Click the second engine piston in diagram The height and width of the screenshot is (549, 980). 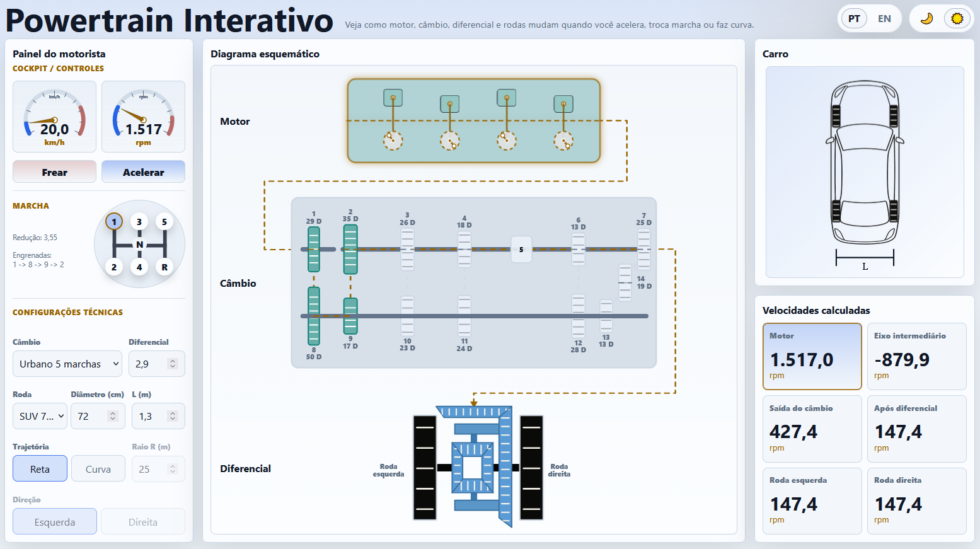450,104
